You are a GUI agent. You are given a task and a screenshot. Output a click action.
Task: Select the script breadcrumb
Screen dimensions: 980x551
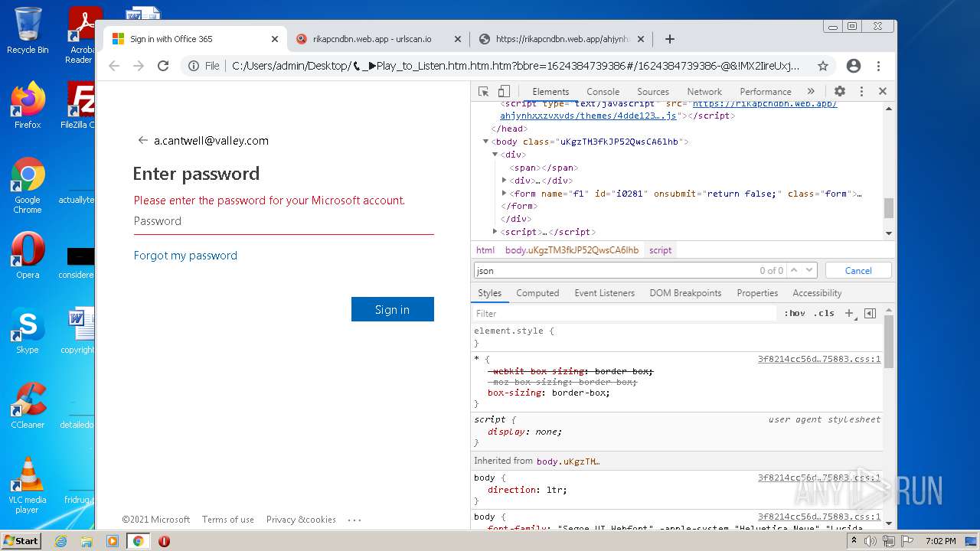point(660,250)
